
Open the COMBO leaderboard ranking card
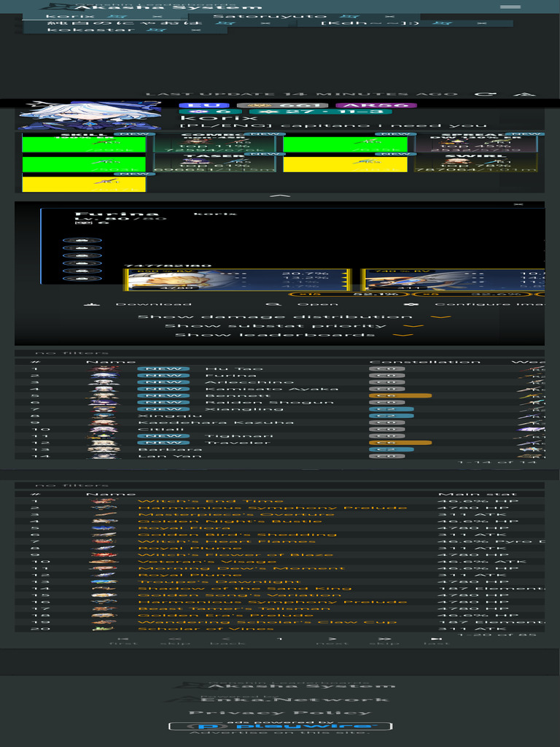[214, 142]
